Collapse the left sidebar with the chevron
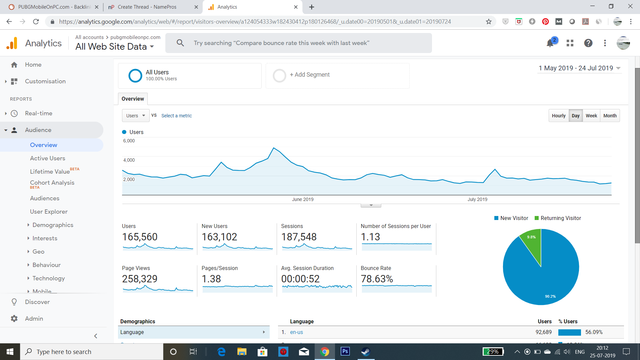 tap(96, 336)
